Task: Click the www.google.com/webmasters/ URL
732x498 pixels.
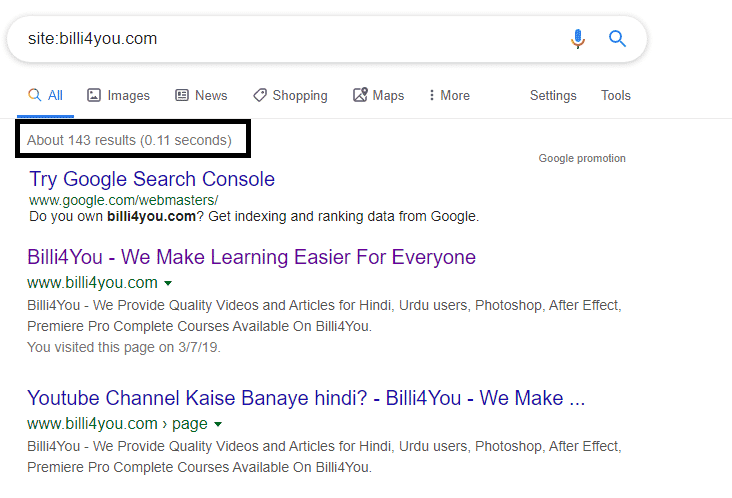Action: pos(123,200)
